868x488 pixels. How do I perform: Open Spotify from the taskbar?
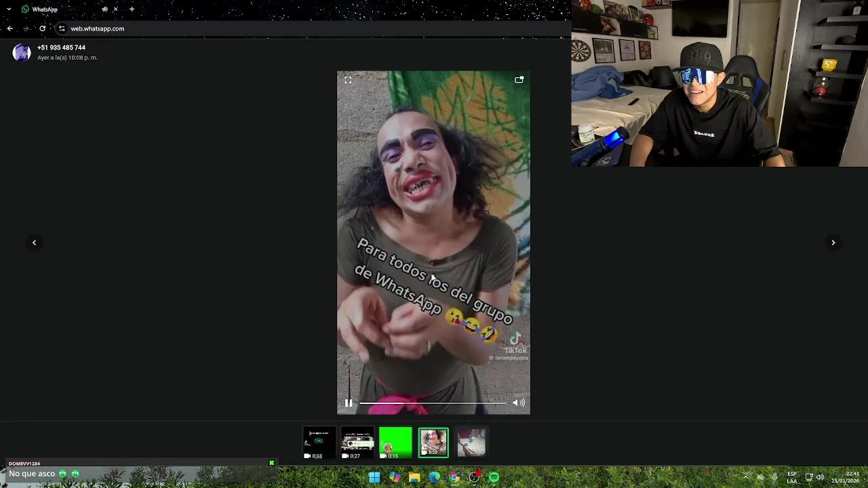pos(494,478)
